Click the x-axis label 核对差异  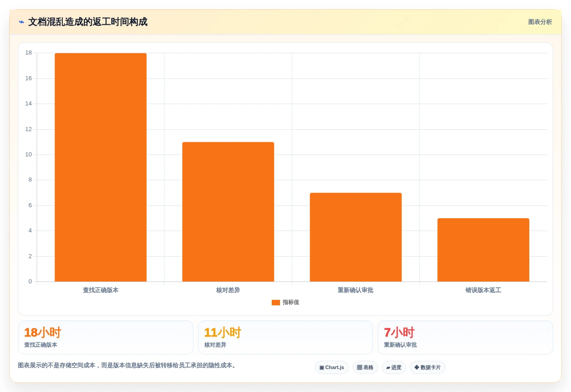pyautogui.click(x=228, y=290)
